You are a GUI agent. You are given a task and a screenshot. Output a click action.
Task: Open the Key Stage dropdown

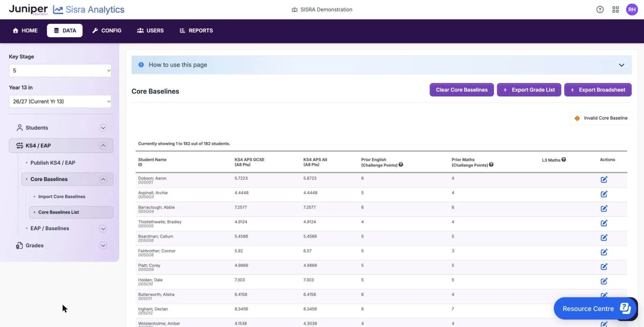(60, 70)
